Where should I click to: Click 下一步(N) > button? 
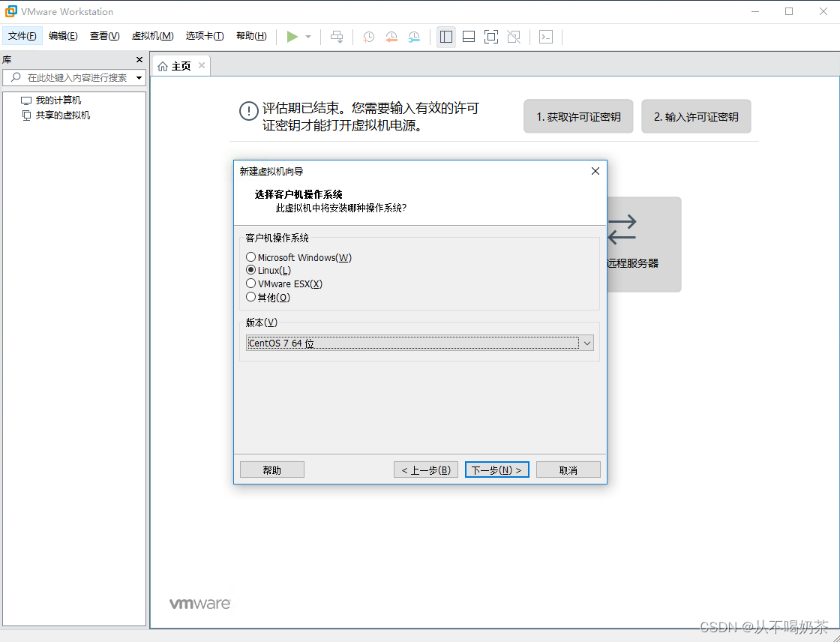497,470
